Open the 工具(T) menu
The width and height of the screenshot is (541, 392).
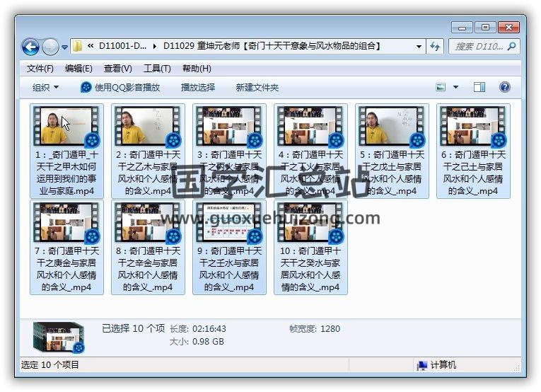tap(157, 69)
